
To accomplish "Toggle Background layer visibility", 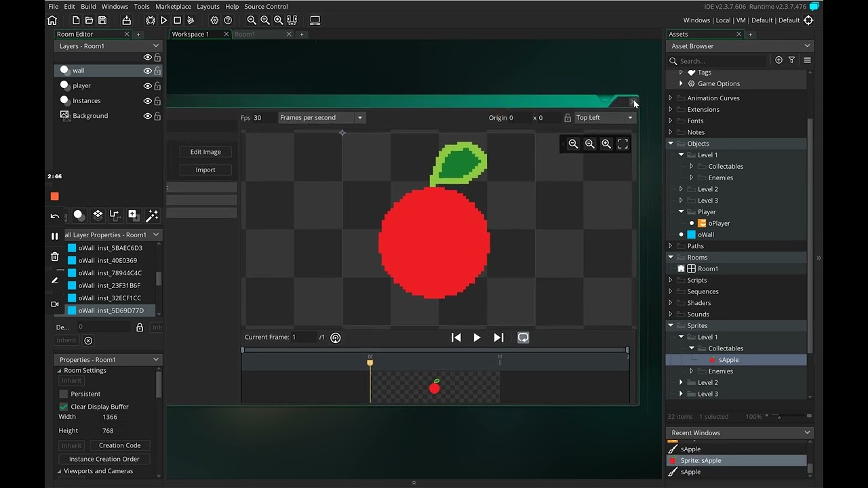I will 147,116.
